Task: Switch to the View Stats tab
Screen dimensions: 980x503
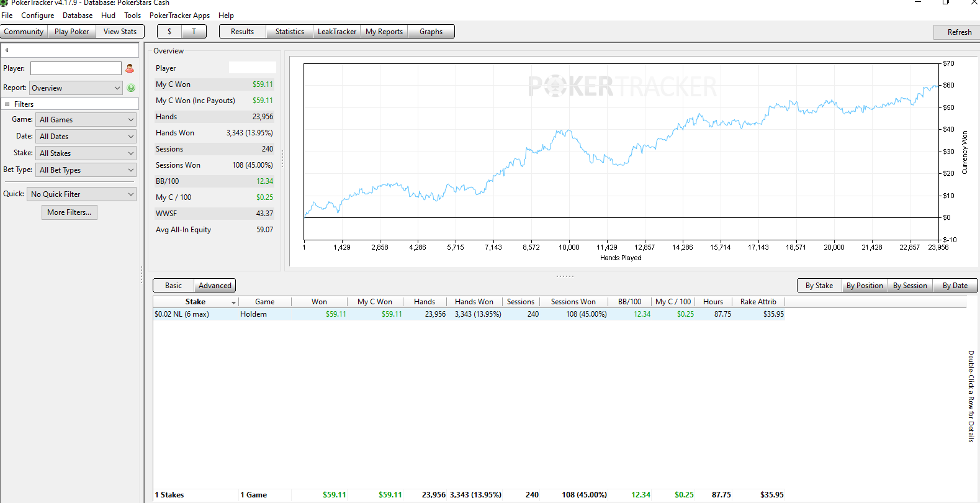Action: coord(120,32)
